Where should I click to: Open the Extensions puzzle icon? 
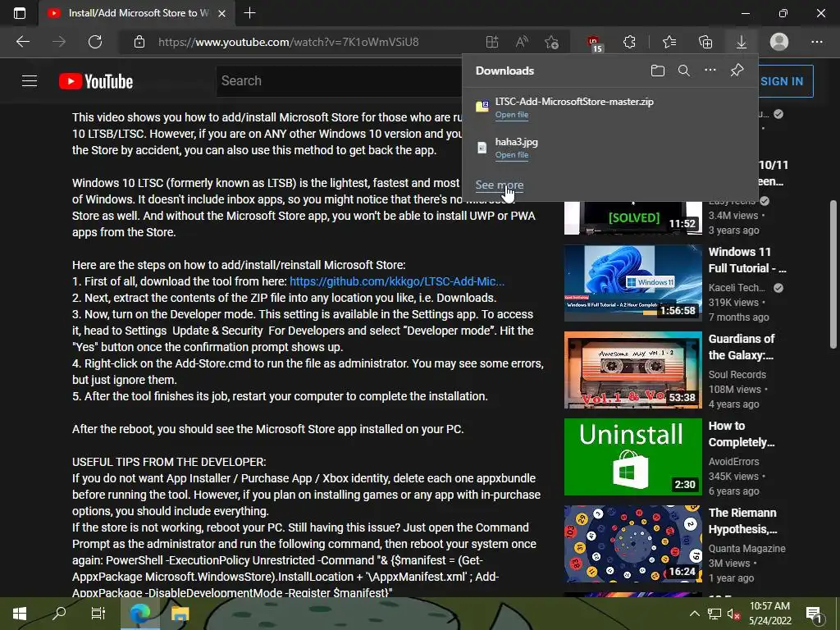click(629, 42)
